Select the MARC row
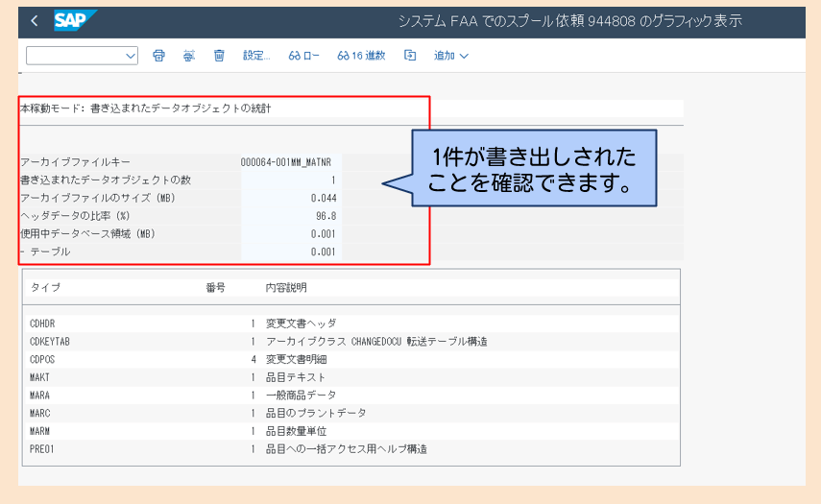This screenshot has height=504, width=821. [x=351, y=413]
